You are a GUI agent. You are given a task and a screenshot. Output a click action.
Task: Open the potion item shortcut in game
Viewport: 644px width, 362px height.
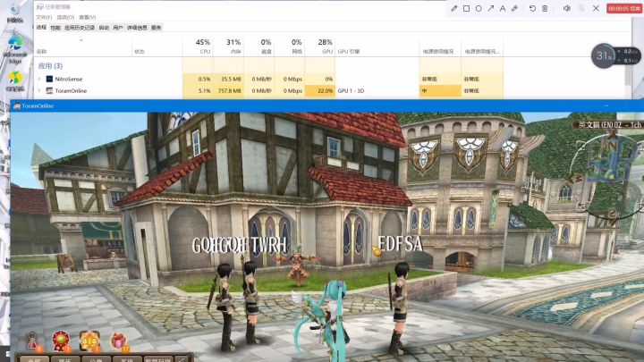pos(33,342)
